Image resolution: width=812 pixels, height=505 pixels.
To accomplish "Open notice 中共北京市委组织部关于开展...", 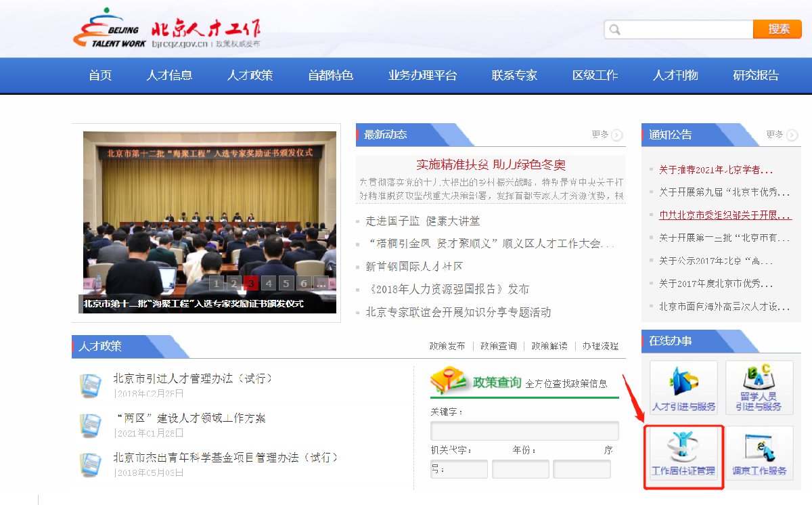I will pyautogui.click(x=725, y=215).
